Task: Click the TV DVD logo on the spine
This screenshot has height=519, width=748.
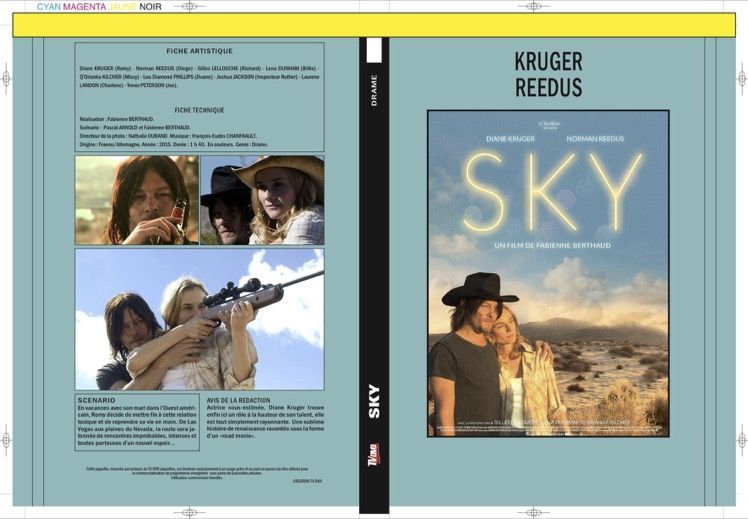Action: pos(374,456)
